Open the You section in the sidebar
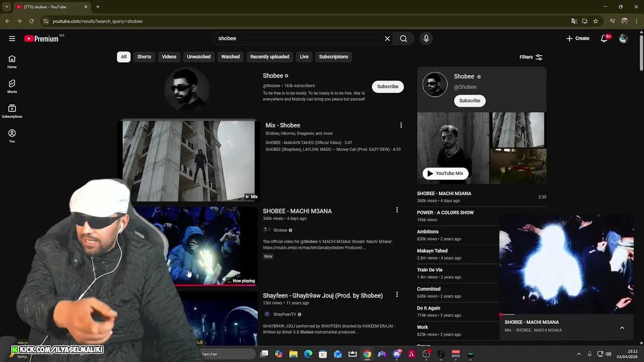Viewport: 644px width, 362px height. (12, 136)
